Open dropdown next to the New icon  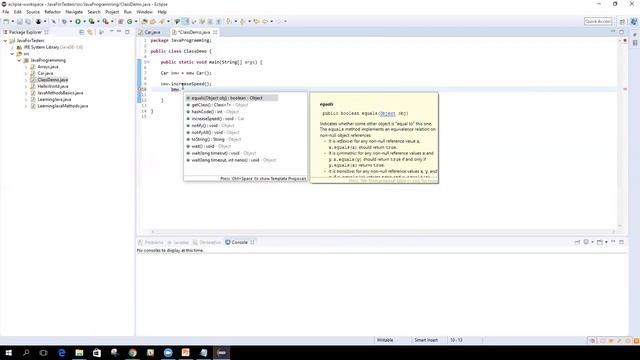click(x=13, y=21)
